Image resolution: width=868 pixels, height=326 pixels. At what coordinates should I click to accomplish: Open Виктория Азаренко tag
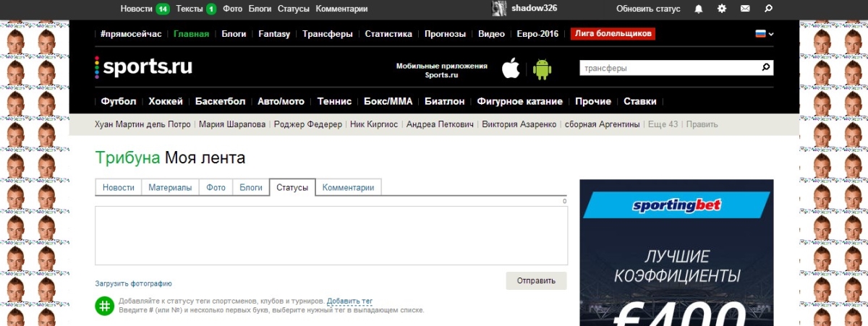(519, 124)
